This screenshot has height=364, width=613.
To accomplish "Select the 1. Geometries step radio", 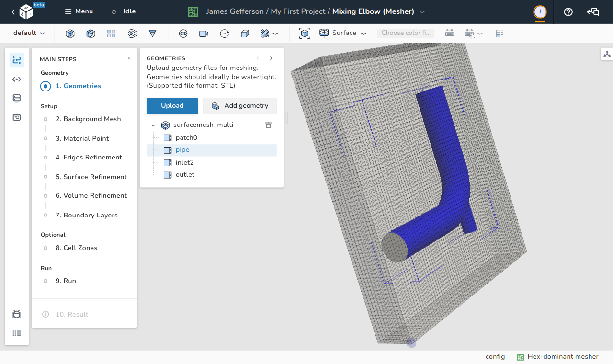I will (45, 86).
